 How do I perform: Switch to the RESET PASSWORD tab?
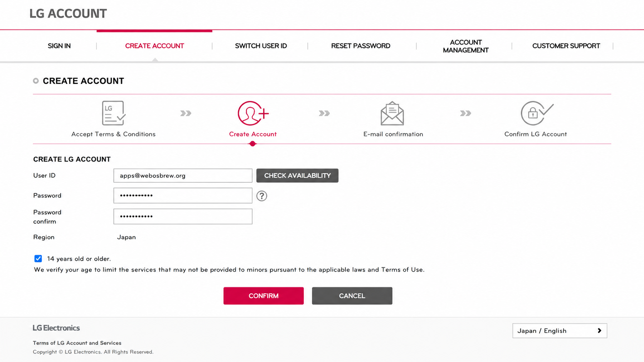pos(361,46)
